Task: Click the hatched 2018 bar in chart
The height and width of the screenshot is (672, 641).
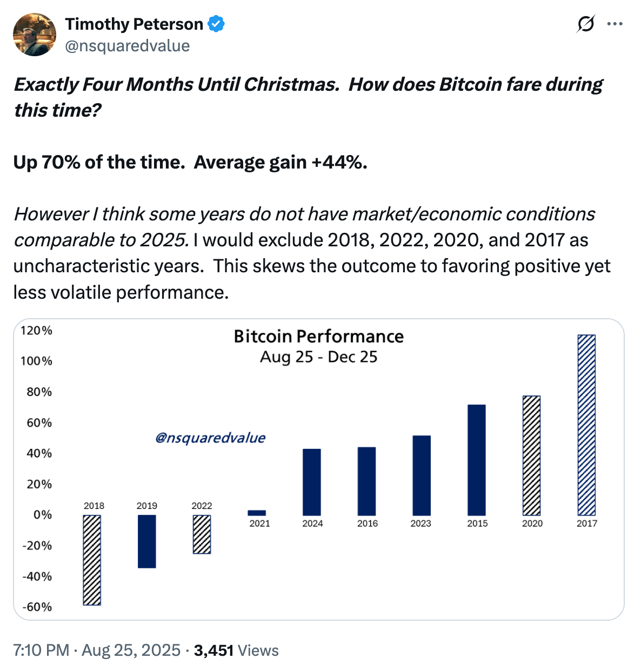Action: point(92,560)
